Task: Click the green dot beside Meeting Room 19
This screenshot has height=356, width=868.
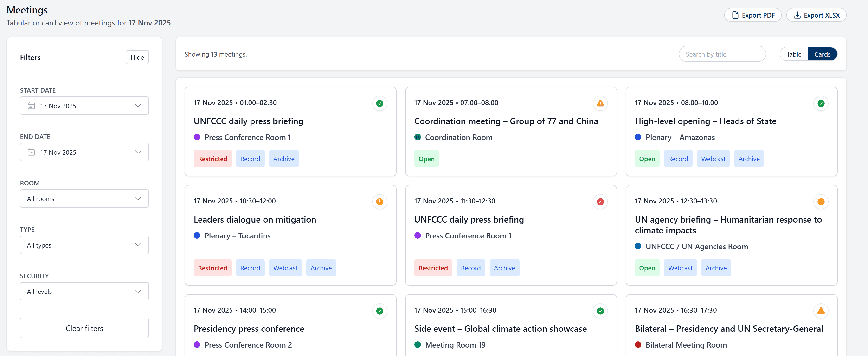Action: pyautogui.click(x=418, y=344)
